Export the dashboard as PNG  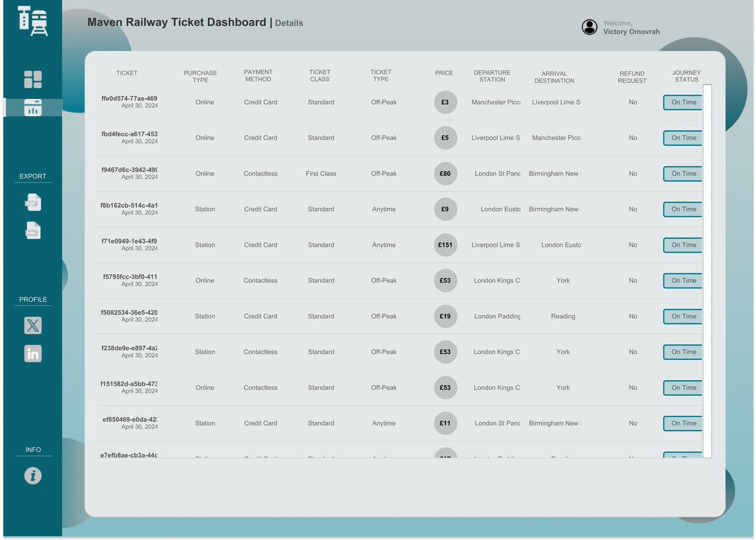tap(33, 231)
